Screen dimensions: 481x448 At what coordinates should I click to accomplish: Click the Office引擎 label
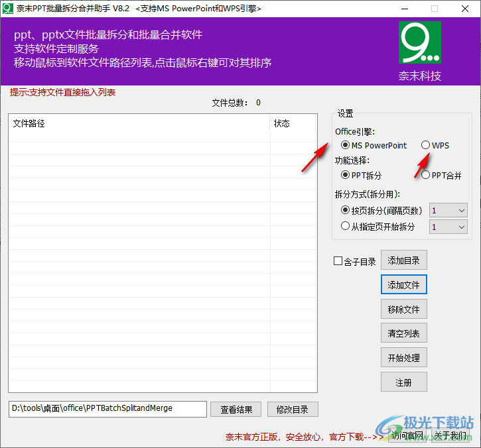coord(355,132)
